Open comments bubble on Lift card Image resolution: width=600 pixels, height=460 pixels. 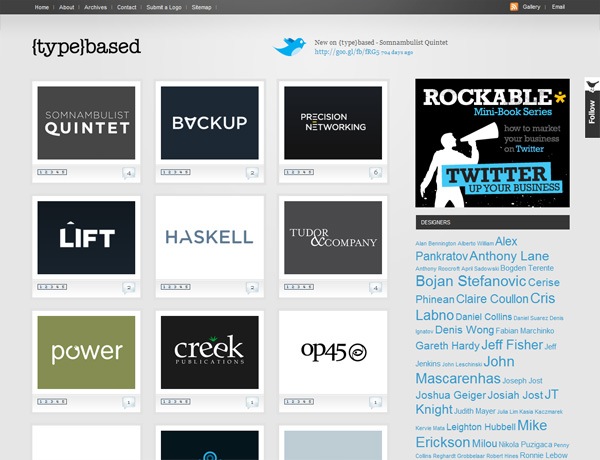[129, 288]
